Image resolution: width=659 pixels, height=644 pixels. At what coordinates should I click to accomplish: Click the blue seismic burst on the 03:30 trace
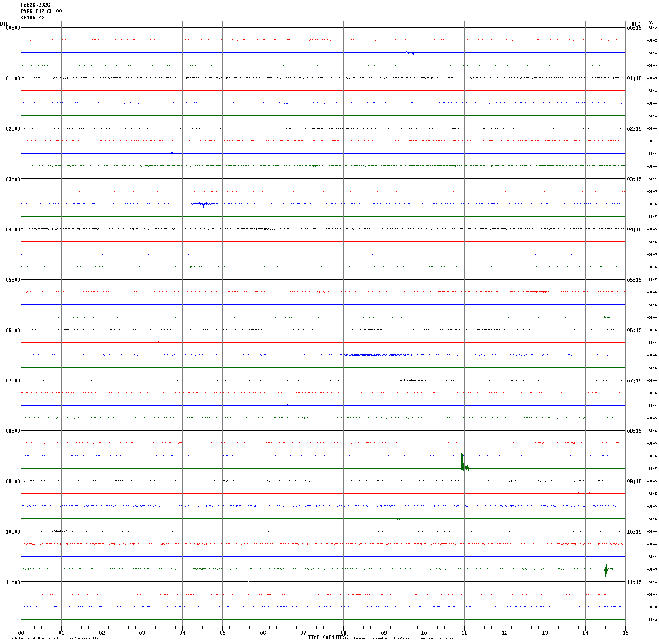(x=204, y=204)
